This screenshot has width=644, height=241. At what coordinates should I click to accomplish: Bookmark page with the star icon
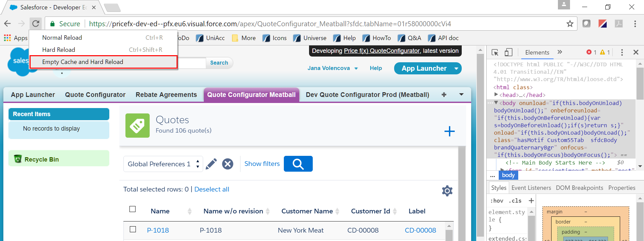pos(570,24)
